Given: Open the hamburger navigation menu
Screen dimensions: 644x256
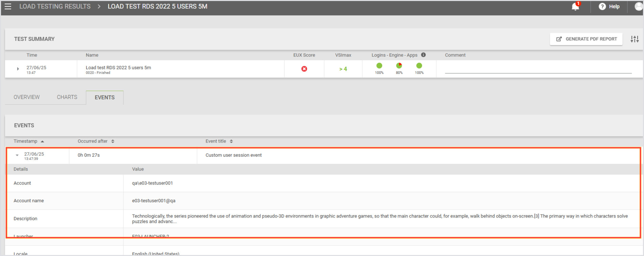Looking at the screenshot, I should [x=8, y=6].
